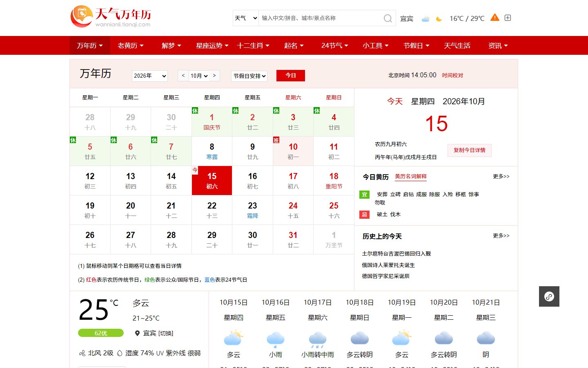
Task: Click the green 宜 badge icon
Action: click(x=364, y=194)
